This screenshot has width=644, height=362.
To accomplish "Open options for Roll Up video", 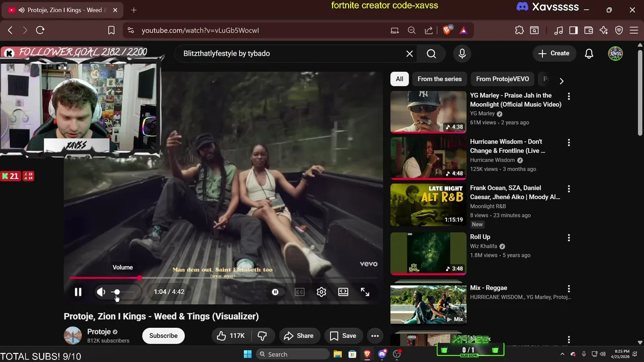I will click(x=569, y=238).
